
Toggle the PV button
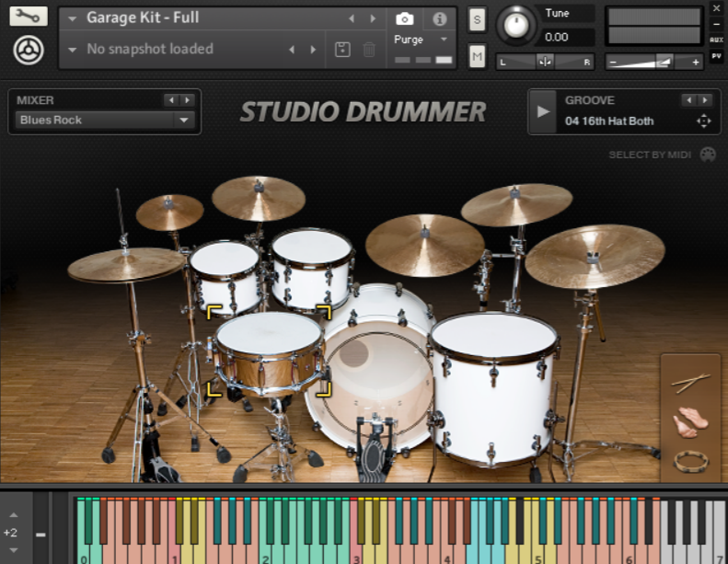pos(716,56)
